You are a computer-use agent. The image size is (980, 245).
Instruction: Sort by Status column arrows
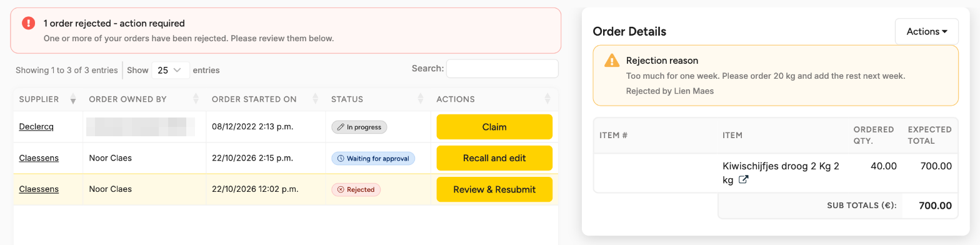click(x=421, y=99)
